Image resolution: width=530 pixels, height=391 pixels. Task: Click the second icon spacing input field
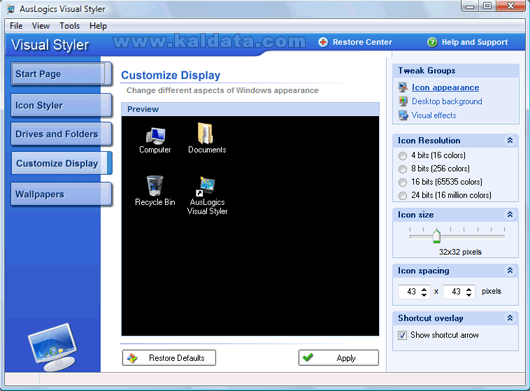tap(455, 292)
